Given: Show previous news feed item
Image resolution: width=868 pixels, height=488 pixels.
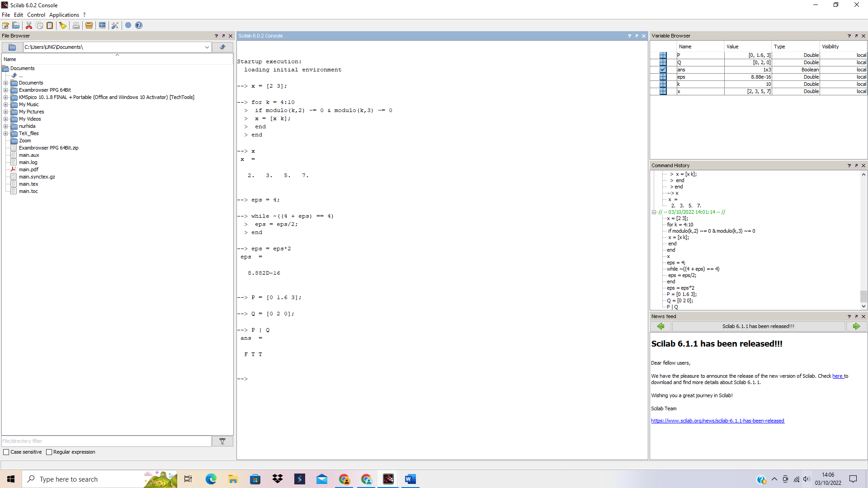Looking at the screenshot, I should 660,326.
